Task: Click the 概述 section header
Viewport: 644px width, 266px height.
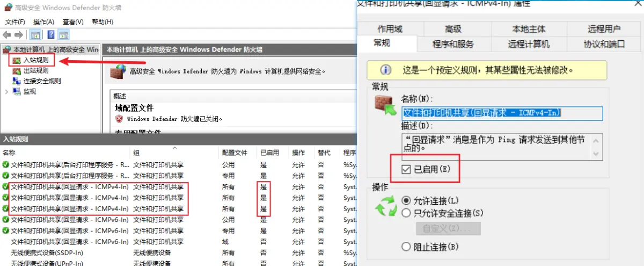Action: [x=120, y=96]
